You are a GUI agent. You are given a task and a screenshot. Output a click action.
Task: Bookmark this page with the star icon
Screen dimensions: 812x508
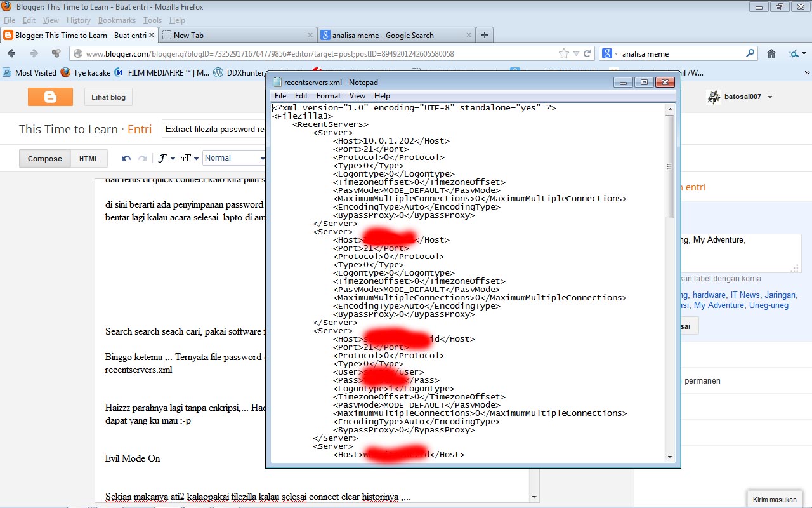pyautogui.click(x=562, y=53)
